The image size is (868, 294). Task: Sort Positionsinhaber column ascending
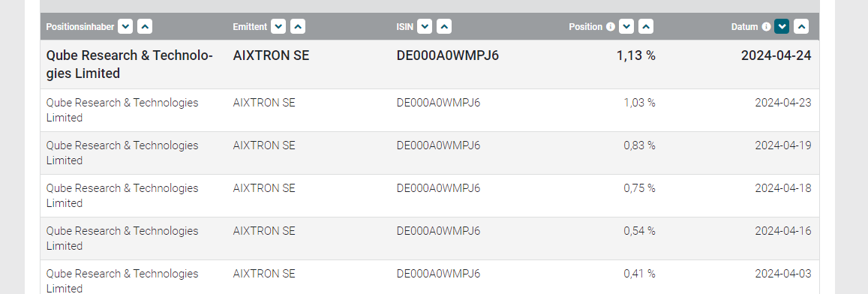(x=145, y=26)
